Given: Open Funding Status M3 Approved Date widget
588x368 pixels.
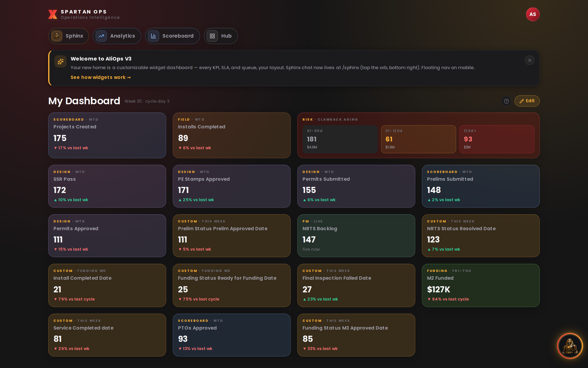Looking at the screenshot, I should (x=356, y=335).
